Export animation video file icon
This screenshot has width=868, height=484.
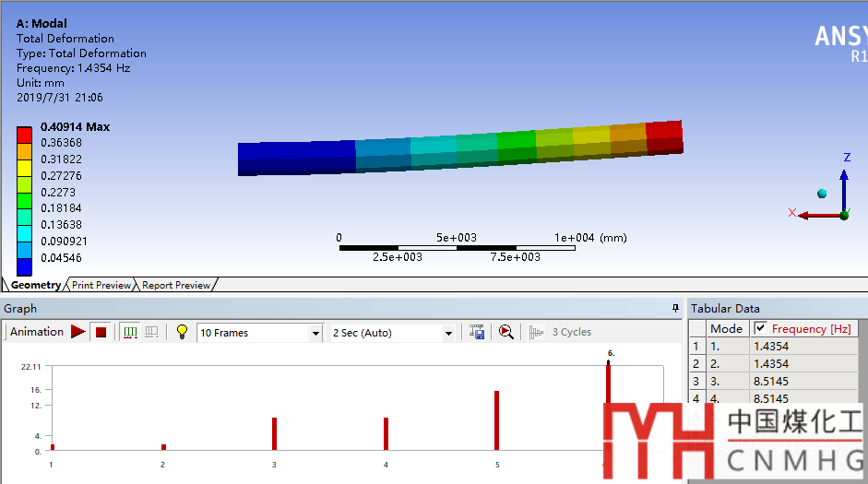[x=477, y=332]
